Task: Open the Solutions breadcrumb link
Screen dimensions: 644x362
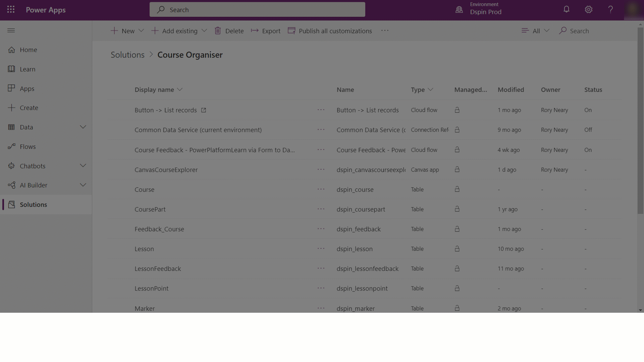Action: (x=127, y=54)
